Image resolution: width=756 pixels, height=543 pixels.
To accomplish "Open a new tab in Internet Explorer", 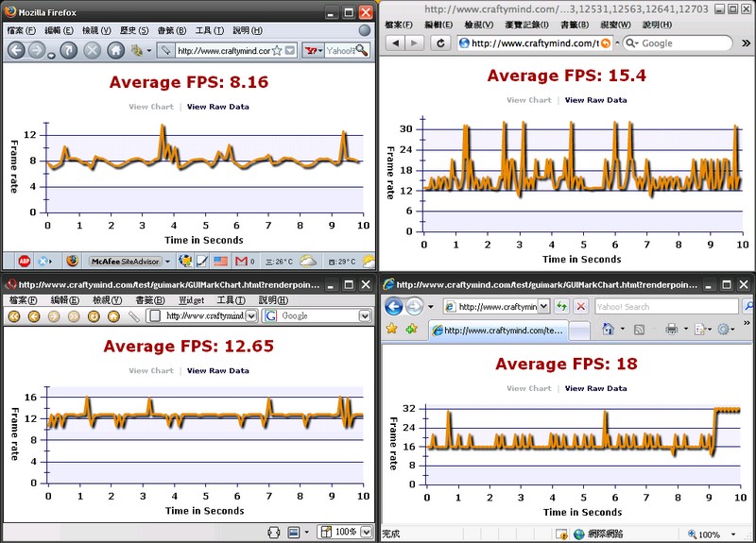I will 579,331.
